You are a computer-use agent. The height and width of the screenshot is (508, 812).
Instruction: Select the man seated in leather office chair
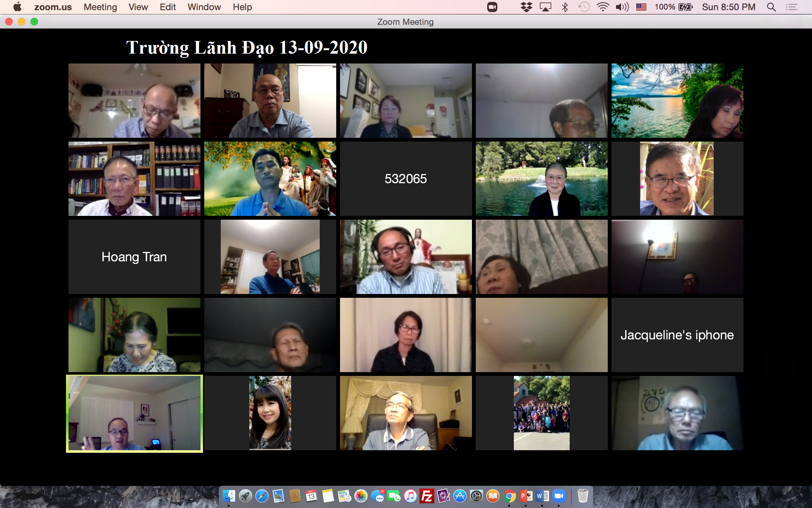[x=406, y=413]
